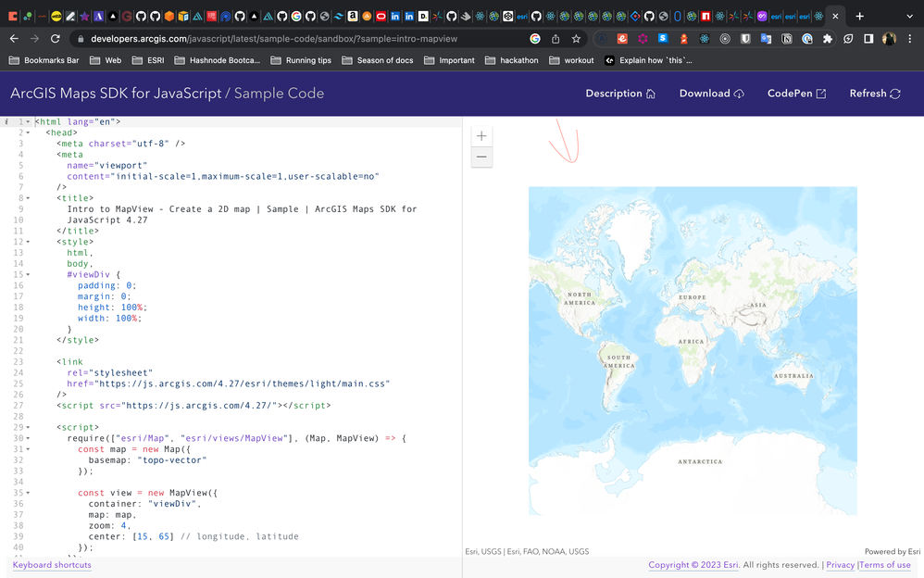Switch to the first orange tab
Viewport: 924px width, 578px height.
[12, 17]
